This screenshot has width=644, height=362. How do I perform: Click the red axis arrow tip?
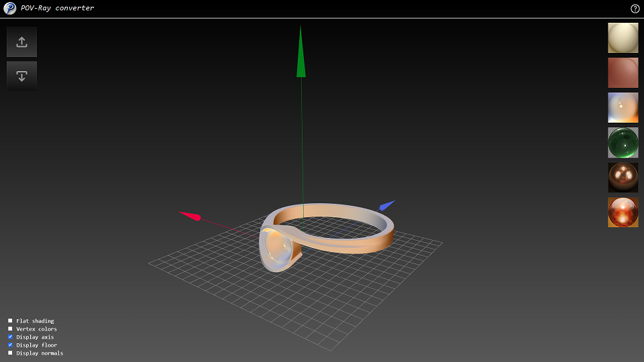click(x=190, y=215)
